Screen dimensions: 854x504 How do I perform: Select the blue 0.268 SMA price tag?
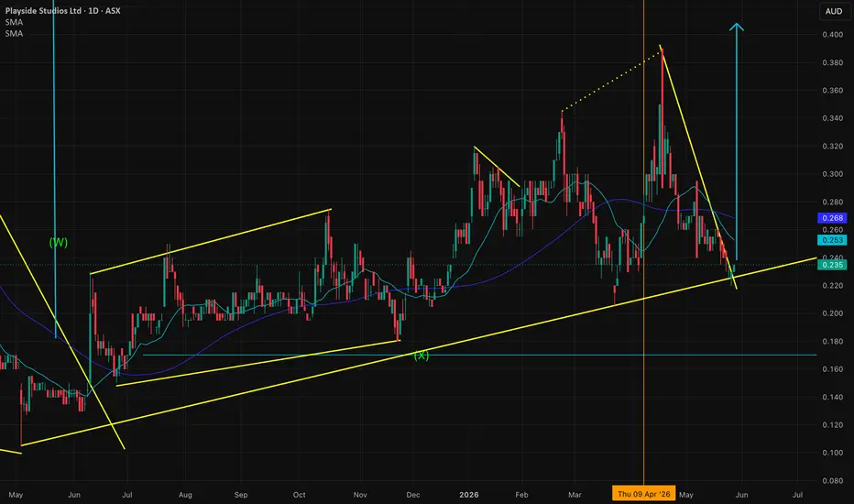tap(832, 218)
